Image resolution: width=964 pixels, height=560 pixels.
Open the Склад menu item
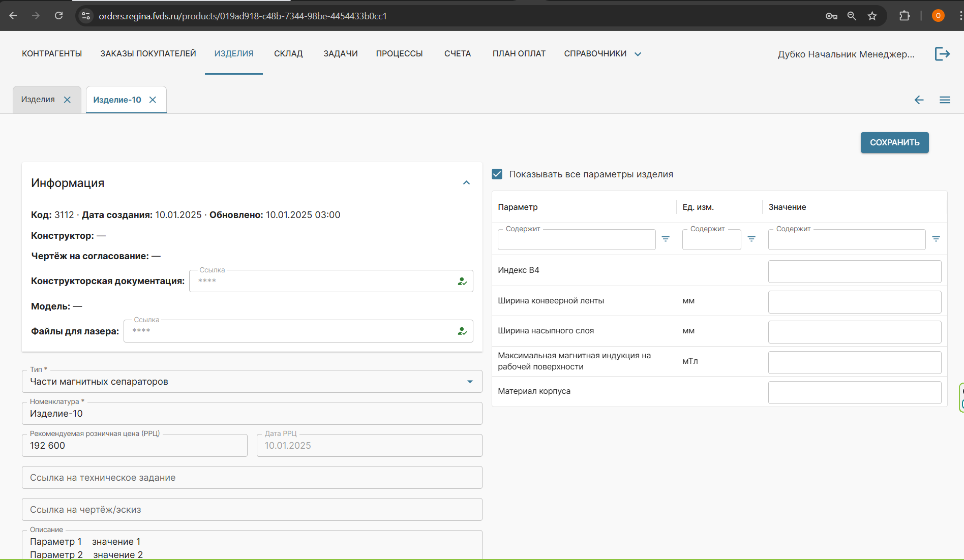tap(288, 54)
